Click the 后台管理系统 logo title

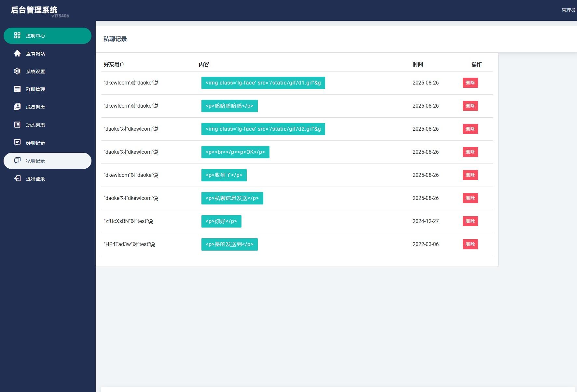pyautogui.click(x=34, y=10)
